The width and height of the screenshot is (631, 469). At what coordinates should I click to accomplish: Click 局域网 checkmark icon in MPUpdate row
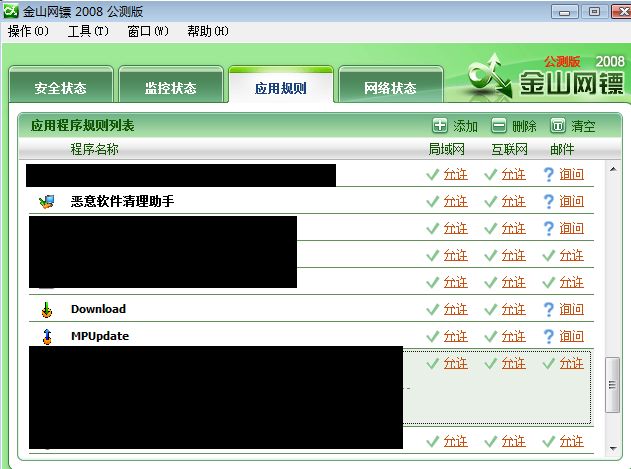coord(433,336)
